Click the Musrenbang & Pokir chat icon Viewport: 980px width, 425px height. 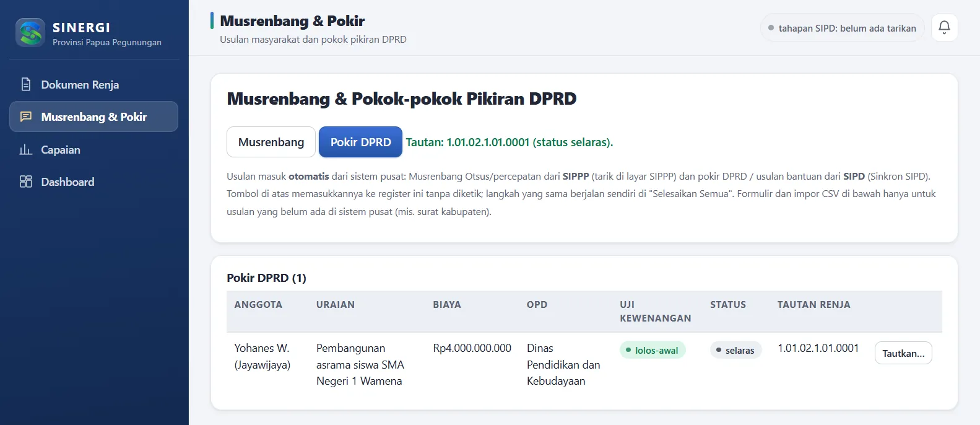tap(26, 116)
